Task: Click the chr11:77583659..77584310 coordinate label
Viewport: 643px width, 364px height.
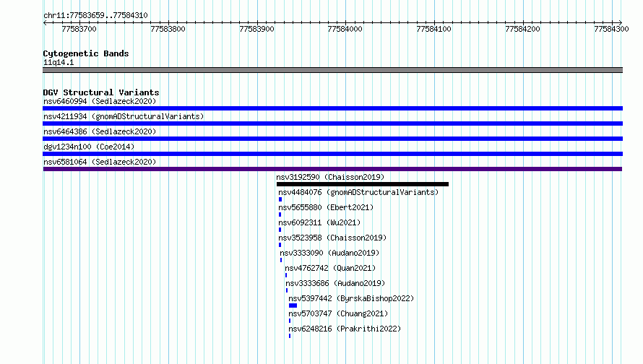Action: point(95,16)
